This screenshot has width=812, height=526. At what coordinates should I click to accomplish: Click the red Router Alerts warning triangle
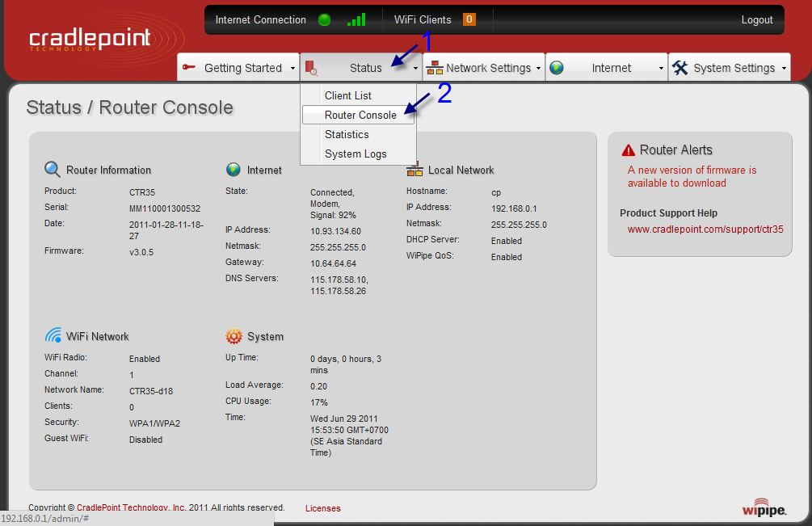(628, 150)
